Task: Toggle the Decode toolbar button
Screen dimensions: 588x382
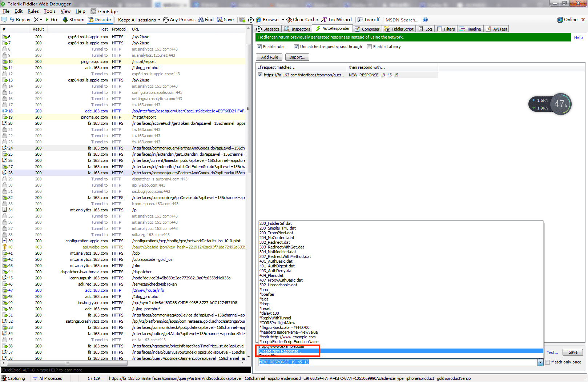Action: (x=100, y=20)
